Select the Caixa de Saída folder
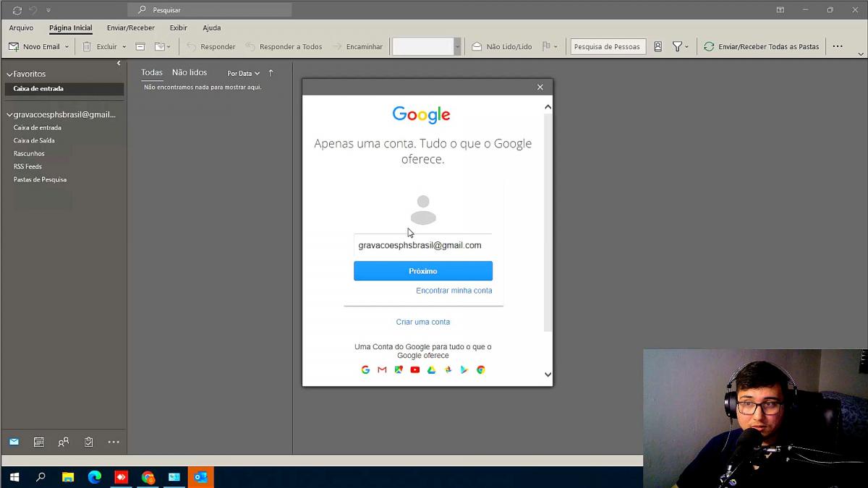 [34, 140]
